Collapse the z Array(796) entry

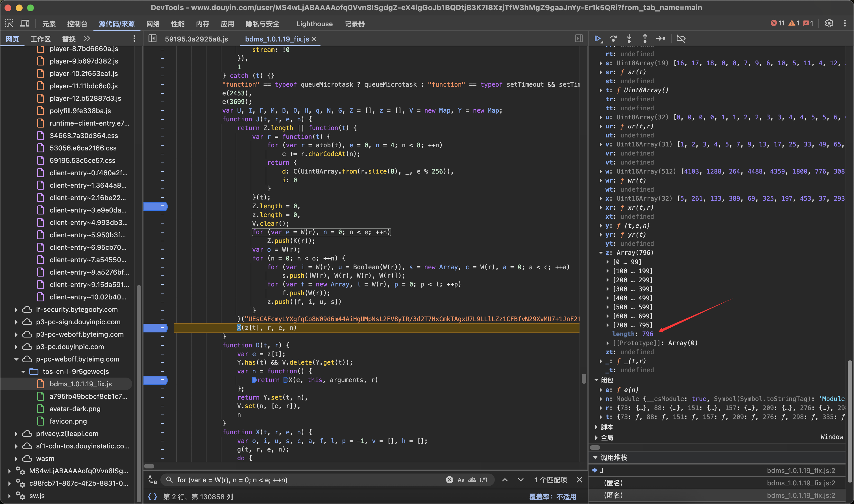point(601,253)
